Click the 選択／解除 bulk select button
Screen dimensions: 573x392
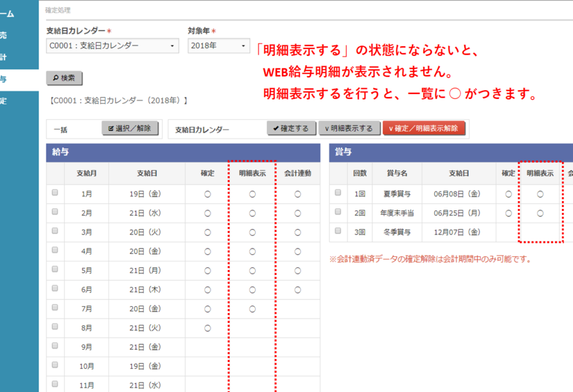130,128
